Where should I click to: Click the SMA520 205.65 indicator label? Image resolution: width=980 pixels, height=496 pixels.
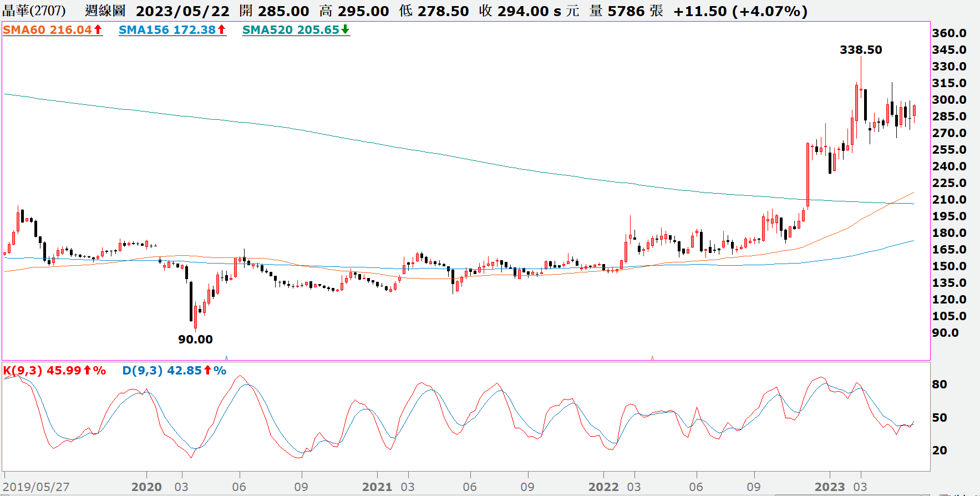coord(291,30)
